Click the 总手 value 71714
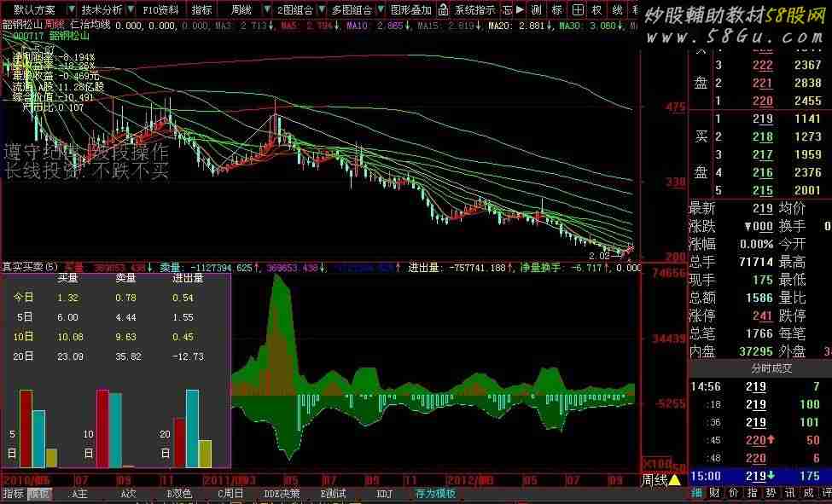The width and height of the screenshot is (832, 504). coord(755,262)
